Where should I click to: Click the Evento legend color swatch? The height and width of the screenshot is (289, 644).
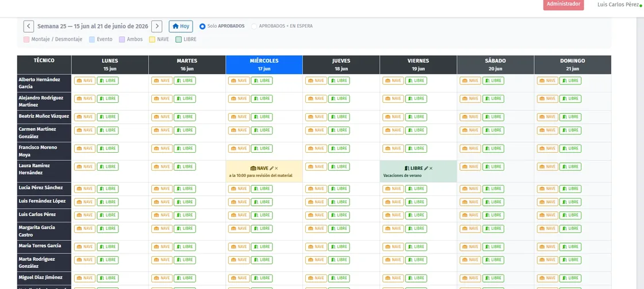92,40
